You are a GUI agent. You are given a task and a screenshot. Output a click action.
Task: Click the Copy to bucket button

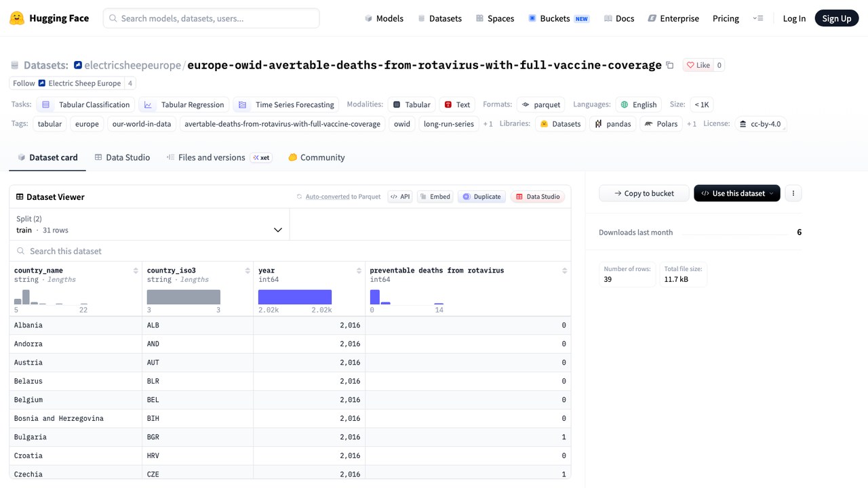(x=644, y=193)
